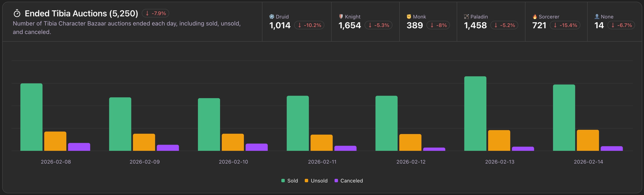
Task: Click the None vocation person icon
Action: tap(597, 17)
